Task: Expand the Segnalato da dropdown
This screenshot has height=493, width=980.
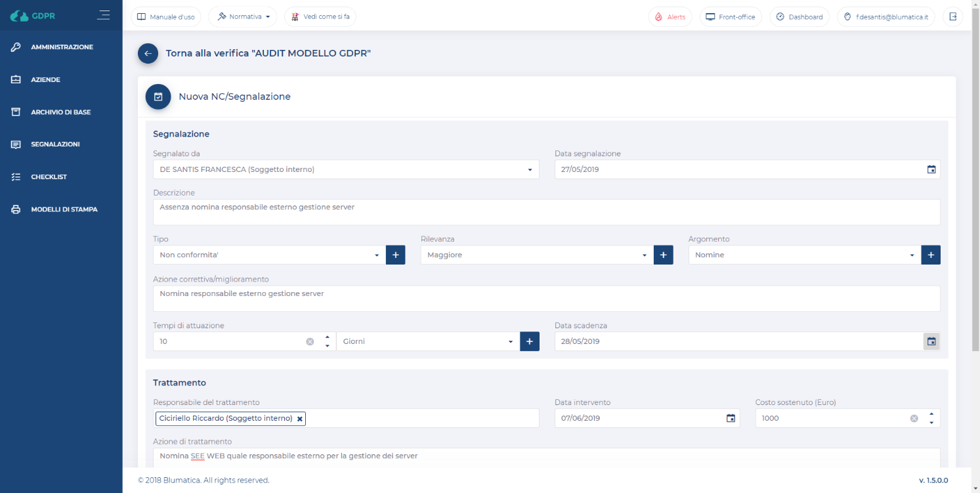Action: tap(530, 170)
